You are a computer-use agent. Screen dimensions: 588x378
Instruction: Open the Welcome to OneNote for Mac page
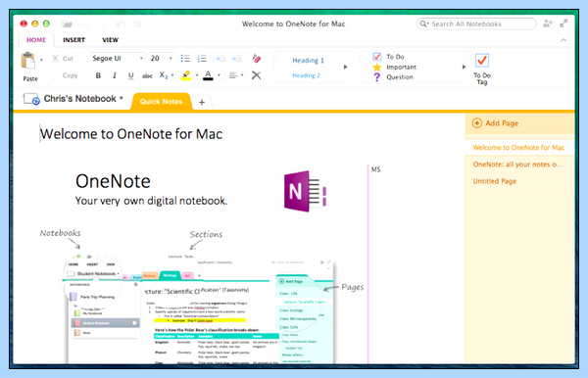click(518, 148)
